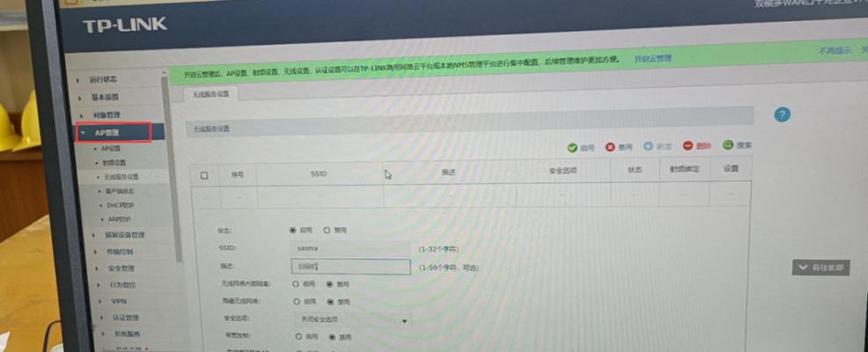Select 禁用 for 带宽控制
The height and width of the screenshot is (352, 868).
[332, 336]
